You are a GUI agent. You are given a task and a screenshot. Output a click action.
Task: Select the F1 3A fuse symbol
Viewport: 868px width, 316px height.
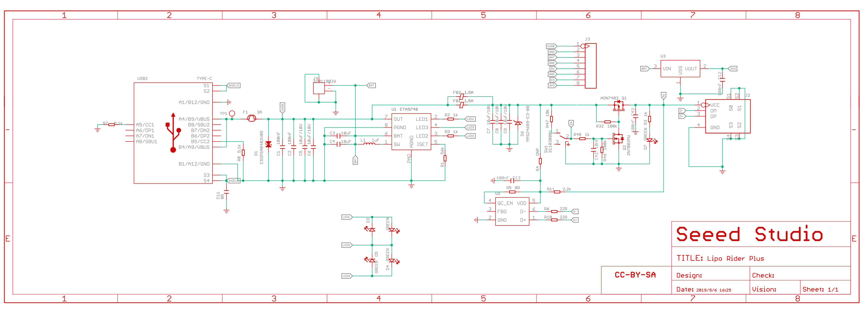[x=251, y=119]
